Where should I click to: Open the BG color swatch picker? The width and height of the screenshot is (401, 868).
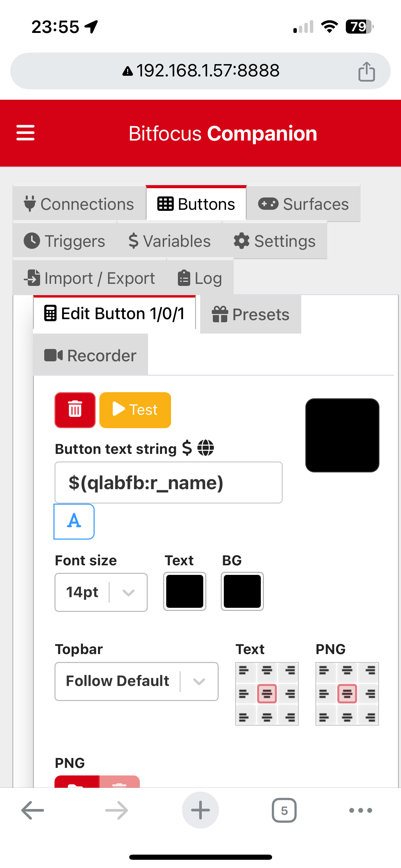coord(242,591)
